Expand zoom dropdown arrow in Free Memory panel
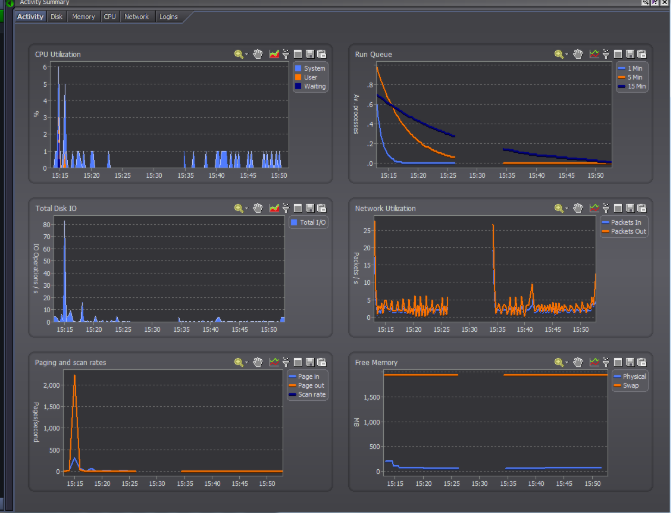671x513 pixels. click(x=566, y=363)
